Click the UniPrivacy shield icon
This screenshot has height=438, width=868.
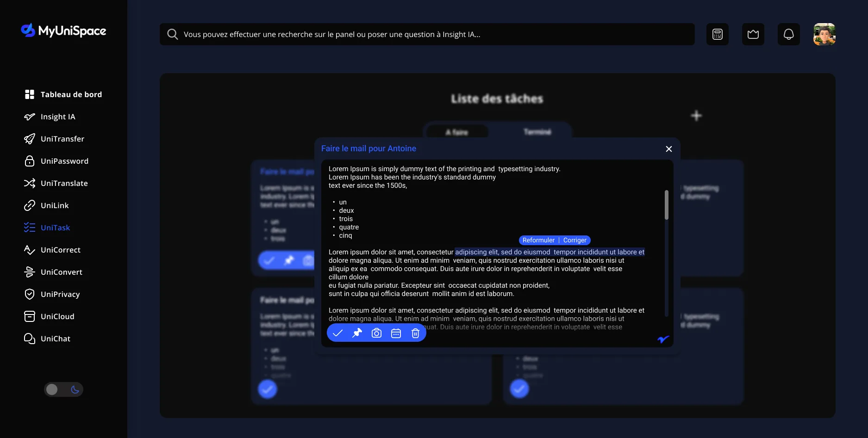(30, 294)
